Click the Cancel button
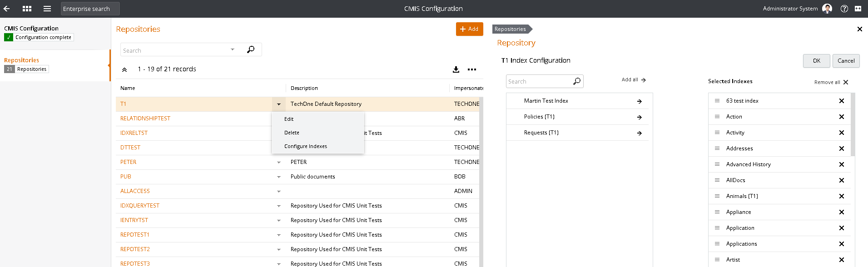Viewport: 868px width, 267px height. pos(846,61)
